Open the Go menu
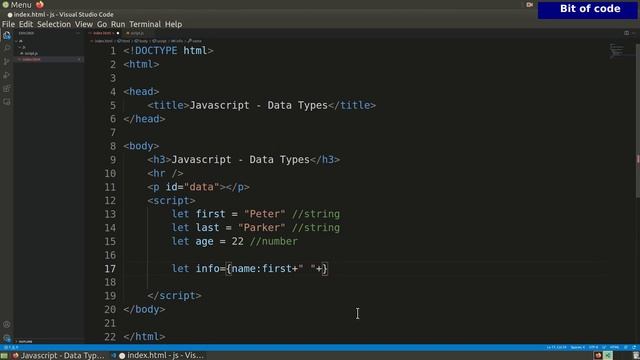 tap(102, 24)
